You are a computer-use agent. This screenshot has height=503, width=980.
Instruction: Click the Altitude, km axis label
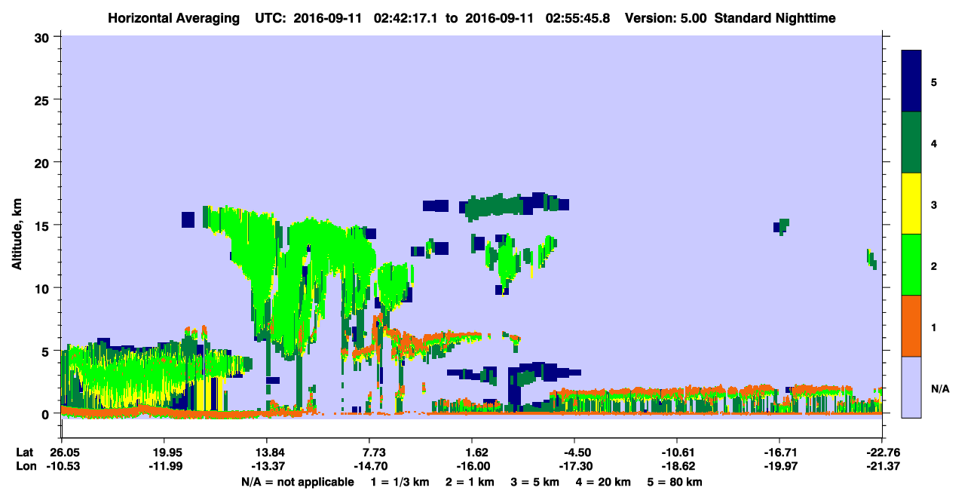(x=17, y=226)
